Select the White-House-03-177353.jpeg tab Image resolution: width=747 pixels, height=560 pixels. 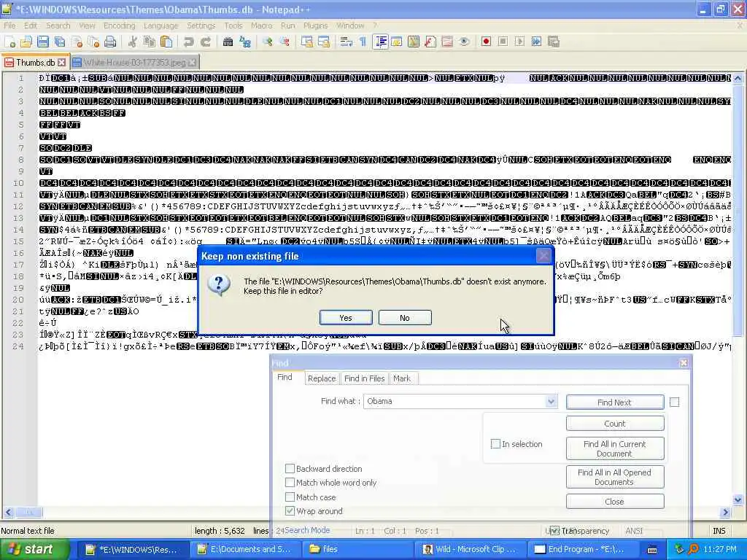click(x=134, y=63)
